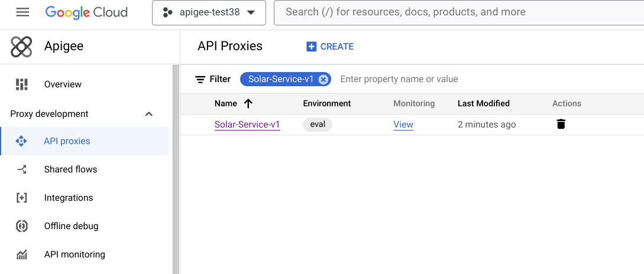
Task: Click the Integrations bracket icon
Action: (21, 198)
